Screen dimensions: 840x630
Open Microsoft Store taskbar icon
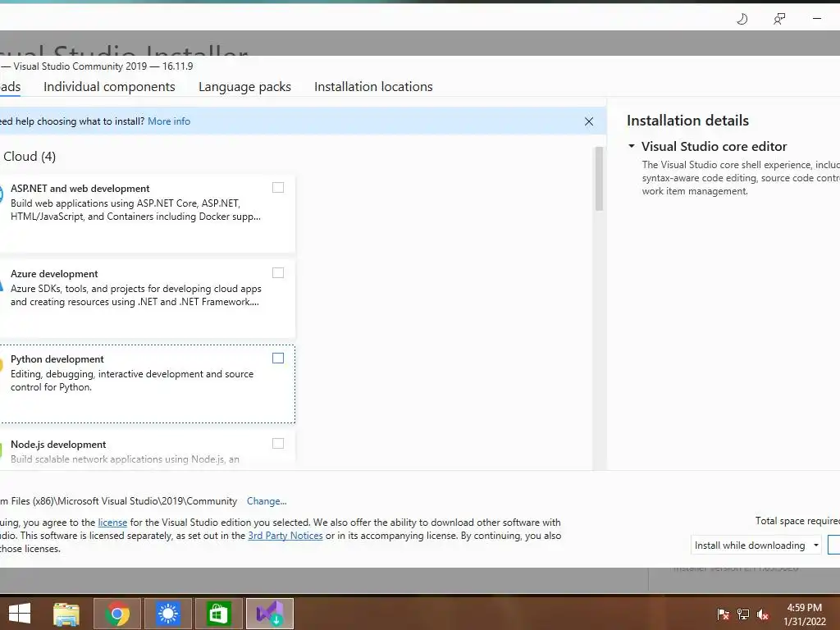coord(218,614)
